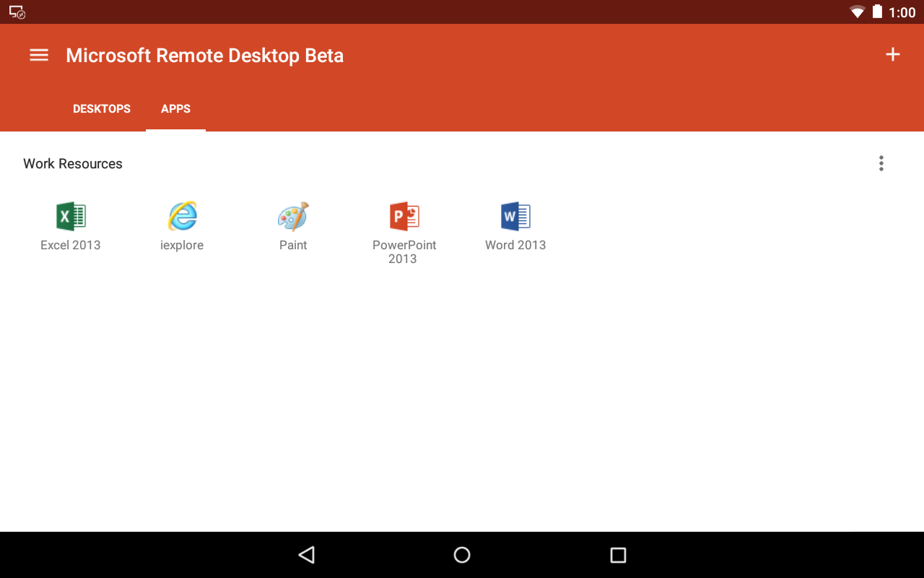924x578 pixels.
Task: Go to the Android home button
Action: point(462,555)
